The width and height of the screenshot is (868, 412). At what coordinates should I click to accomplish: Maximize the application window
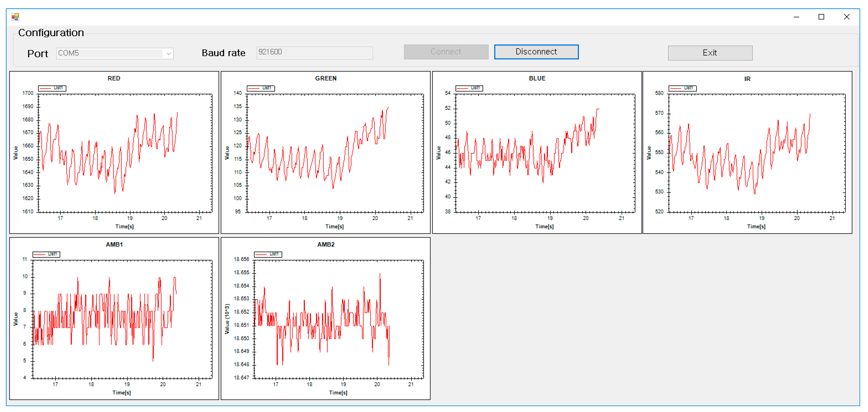(821, 17)
